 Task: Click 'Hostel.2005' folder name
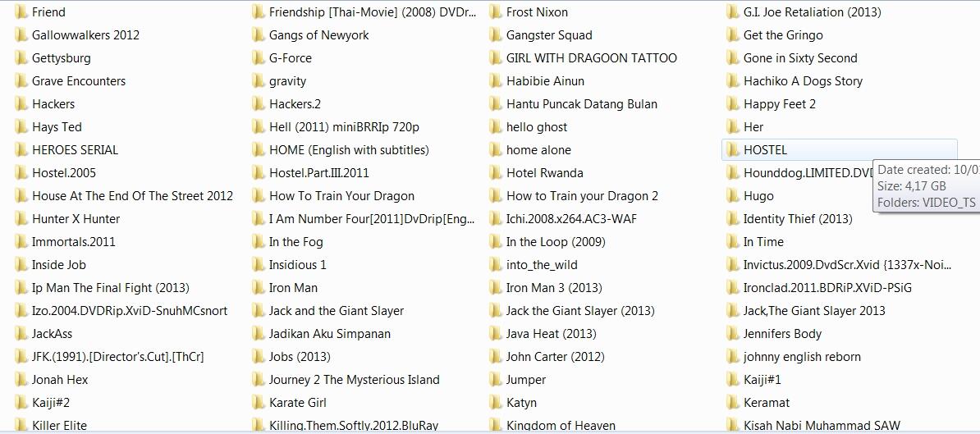click(x=64, y=173)
